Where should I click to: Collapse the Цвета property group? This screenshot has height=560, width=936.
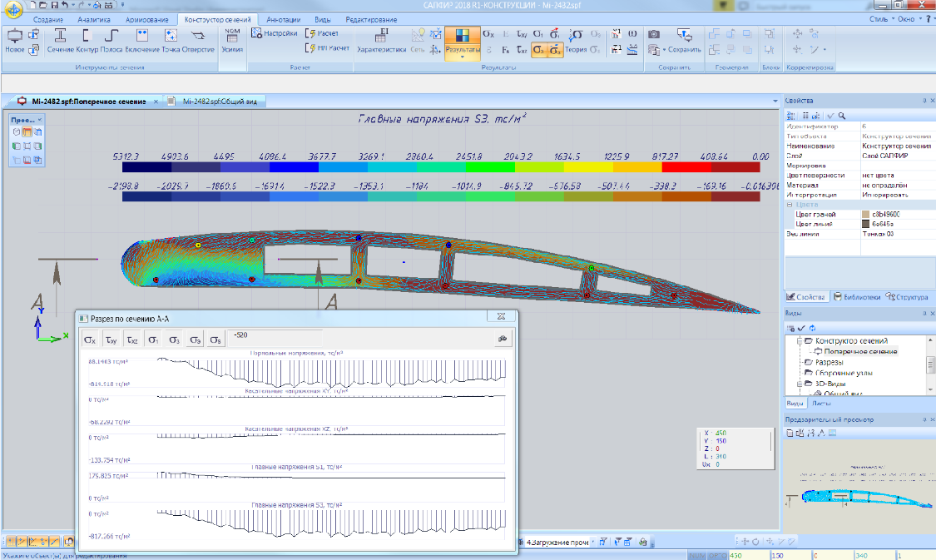pyautogui.click(x=790, y=205)
